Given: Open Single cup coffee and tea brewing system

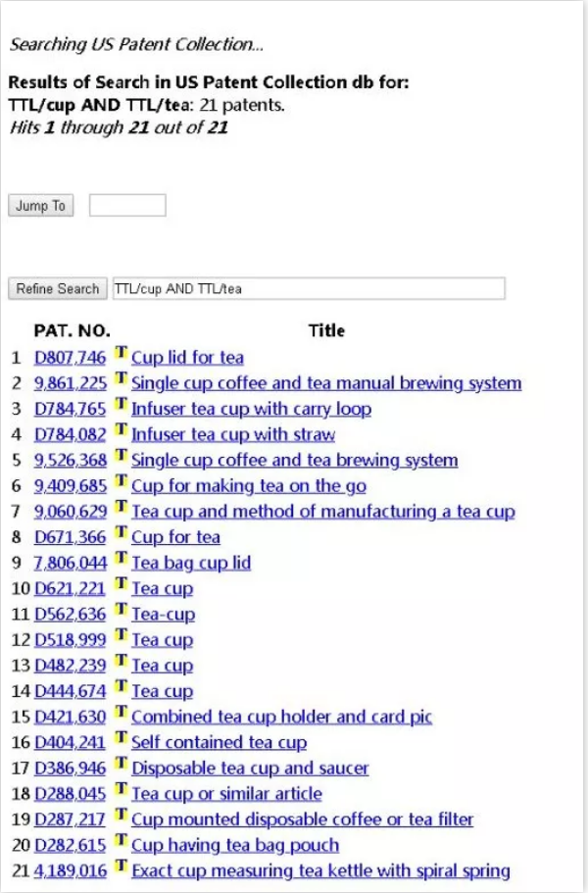Looking at the screenshot, I should click(x=294, y=461).
